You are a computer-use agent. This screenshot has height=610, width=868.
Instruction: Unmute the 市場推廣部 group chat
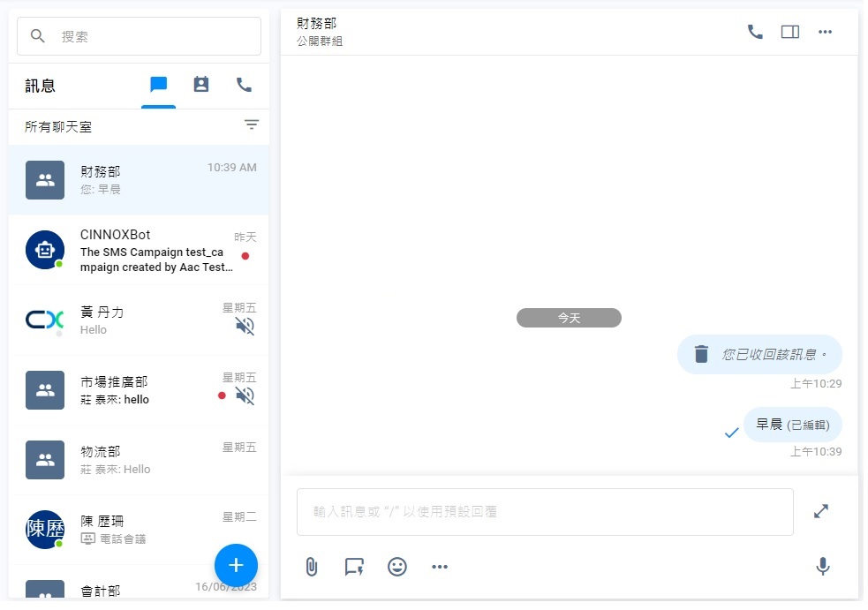click(x=245, y=395)
